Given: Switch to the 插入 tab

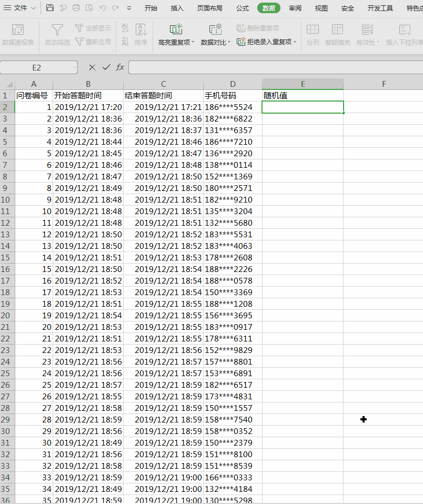Looking at the screenshot, I should [177, 8].
